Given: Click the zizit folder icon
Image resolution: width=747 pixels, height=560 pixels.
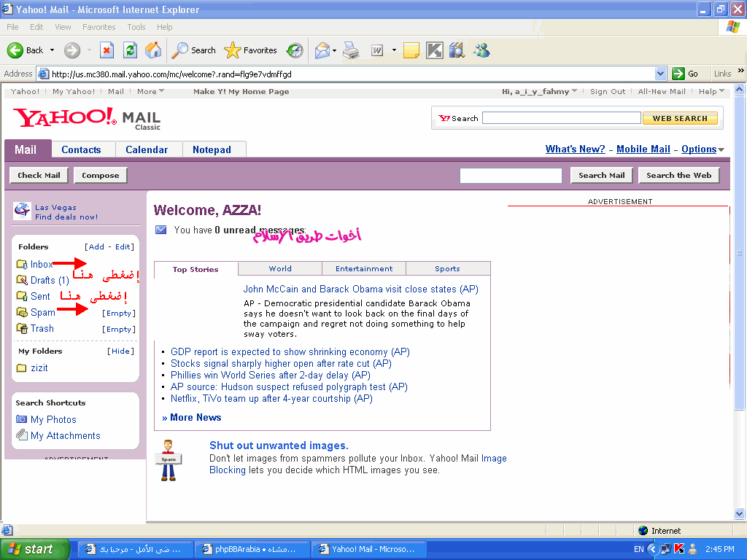Looking at the screenshot, I should [x=21, y=367].
